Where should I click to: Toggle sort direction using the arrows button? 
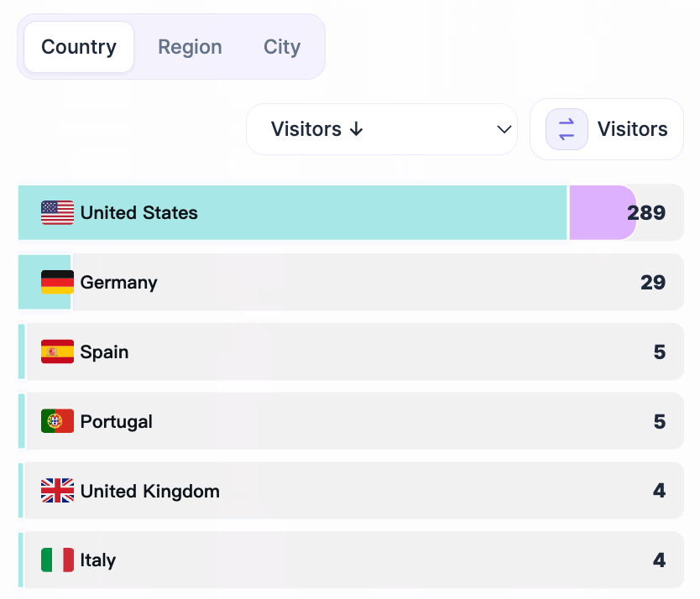[566, 129]
